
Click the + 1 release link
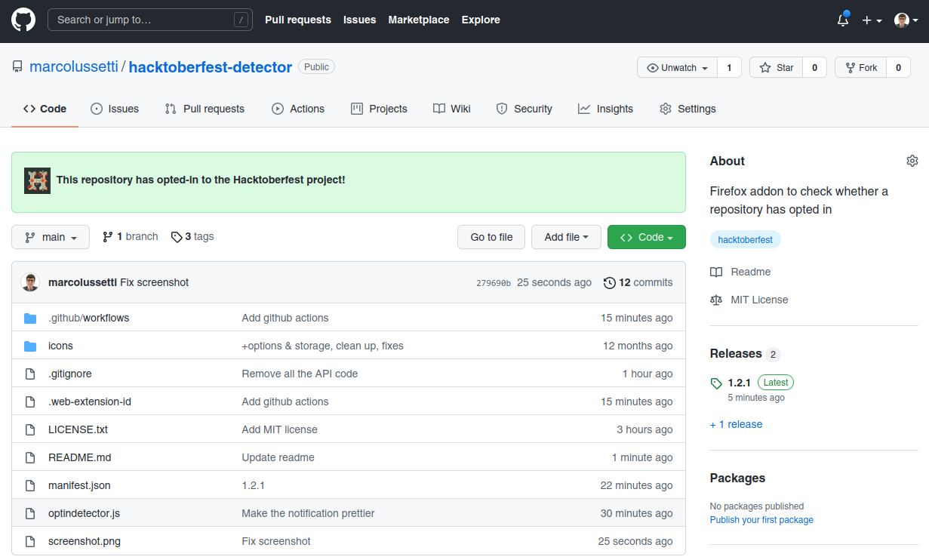coord(736,424)
